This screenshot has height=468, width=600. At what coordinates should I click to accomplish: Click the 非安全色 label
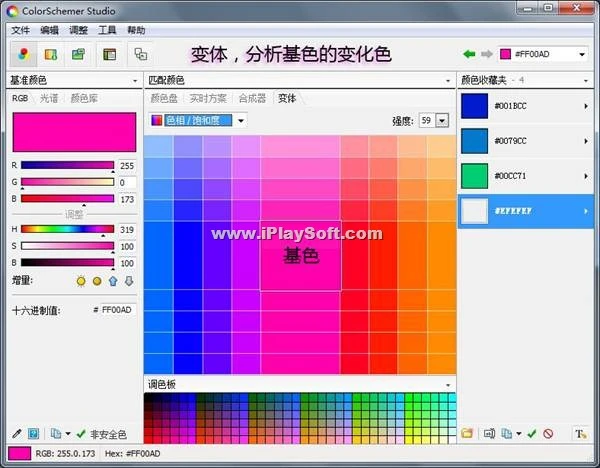point(108,434)
